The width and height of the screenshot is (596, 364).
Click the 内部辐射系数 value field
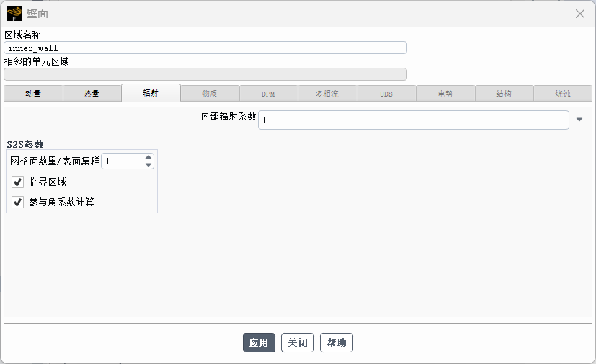413,120
